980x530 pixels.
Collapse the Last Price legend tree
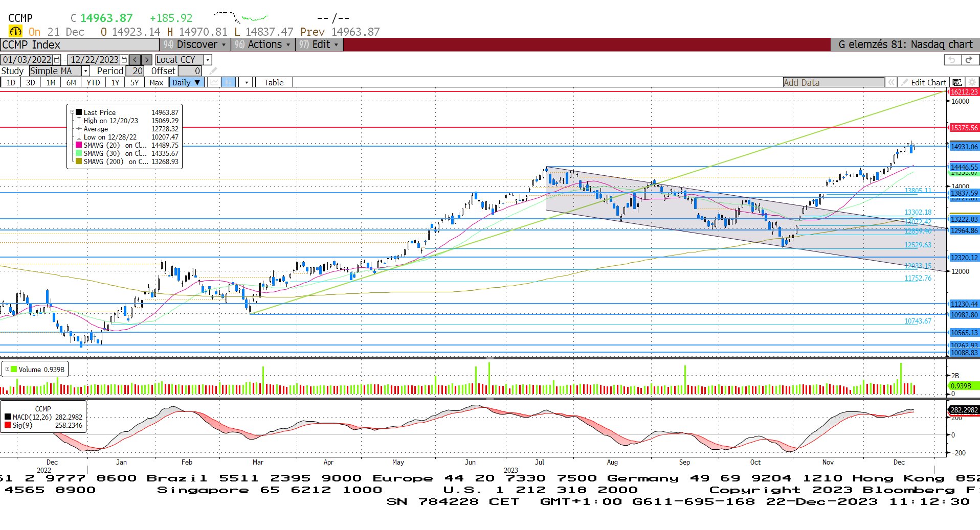[72, 112]
